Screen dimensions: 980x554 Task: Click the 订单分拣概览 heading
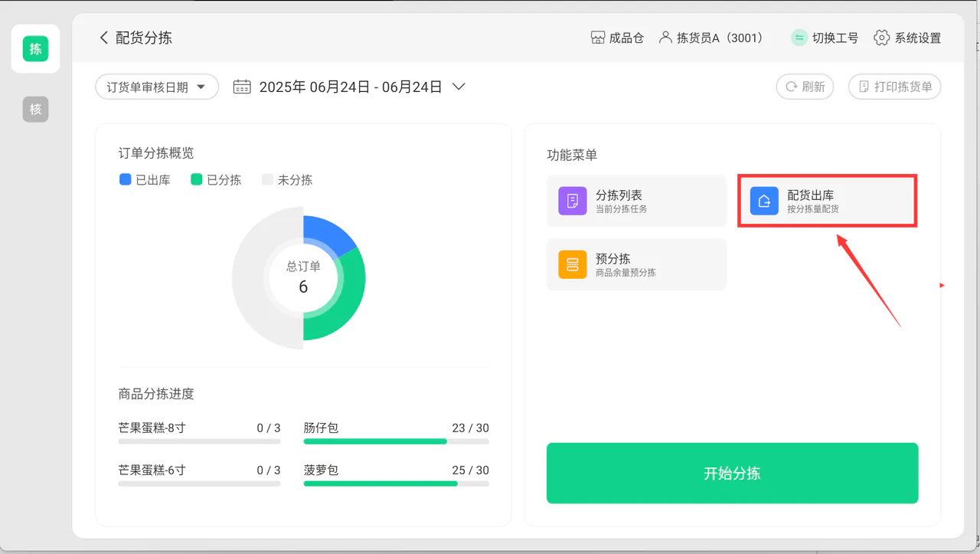(156, 152)
